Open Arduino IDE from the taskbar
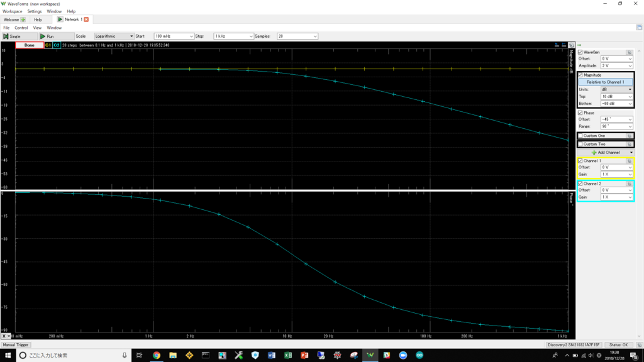644x362 pixels. (x=419, y=355)
